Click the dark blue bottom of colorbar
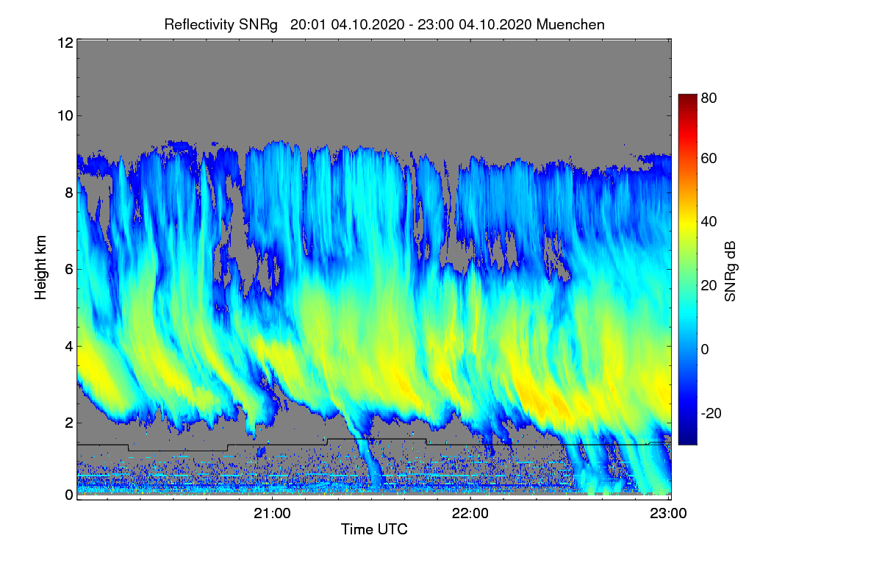882x588 pixels. (686, 437)
